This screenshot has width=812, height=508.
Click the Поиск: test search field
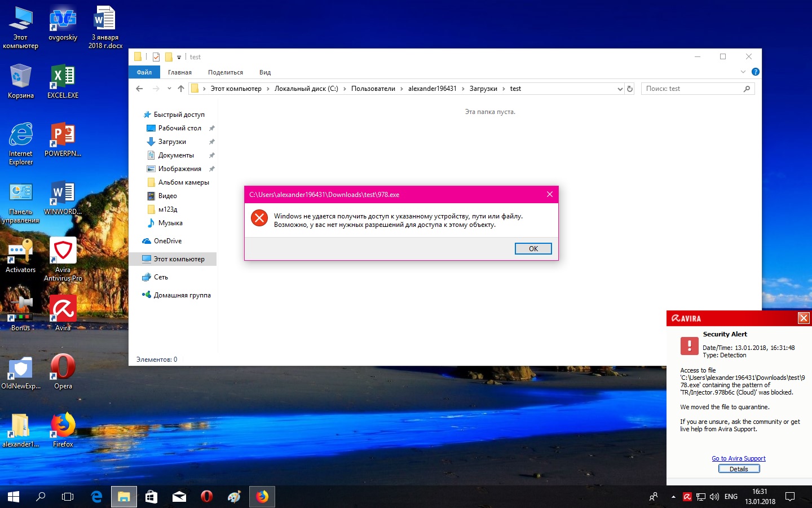[698, 89]
